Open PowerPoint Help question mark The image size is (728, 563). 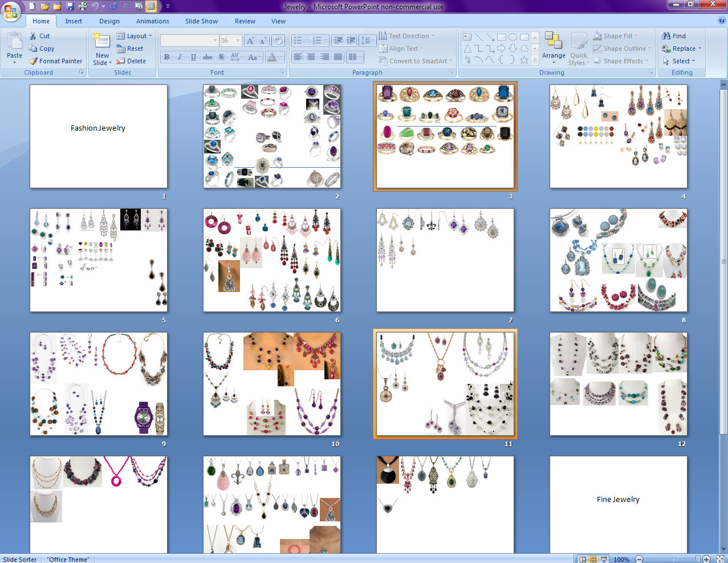pos(722,21)
